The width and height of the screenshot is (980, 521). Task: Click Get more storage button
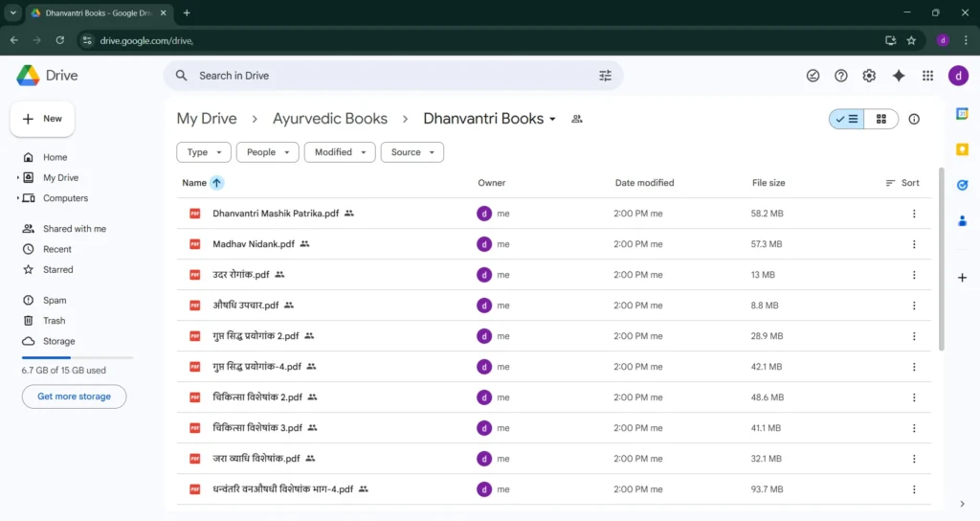point(74,396)
